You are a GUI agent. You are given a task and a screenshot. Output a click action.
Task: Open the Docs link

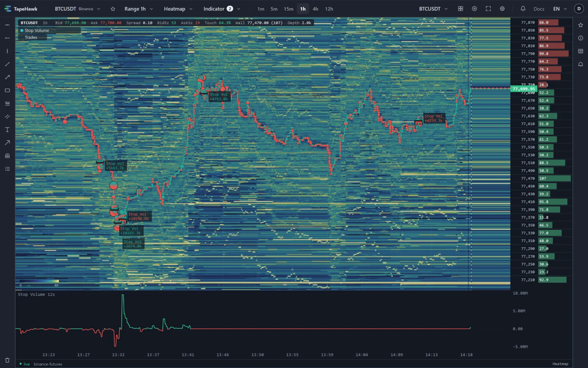click(539, 9)
